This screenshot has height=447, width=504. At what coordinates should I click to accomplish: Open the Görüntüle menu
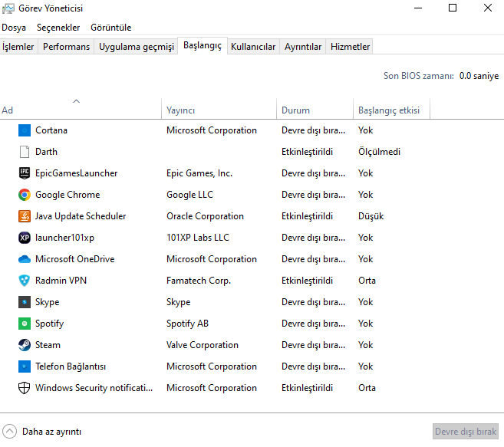tap(111, 28)
